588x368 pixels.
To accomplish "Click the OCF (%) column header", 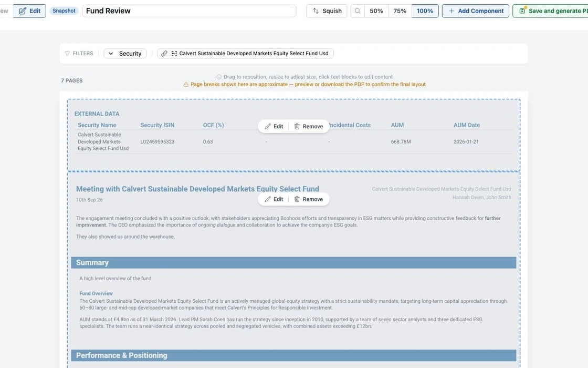I will click(213, 125).
